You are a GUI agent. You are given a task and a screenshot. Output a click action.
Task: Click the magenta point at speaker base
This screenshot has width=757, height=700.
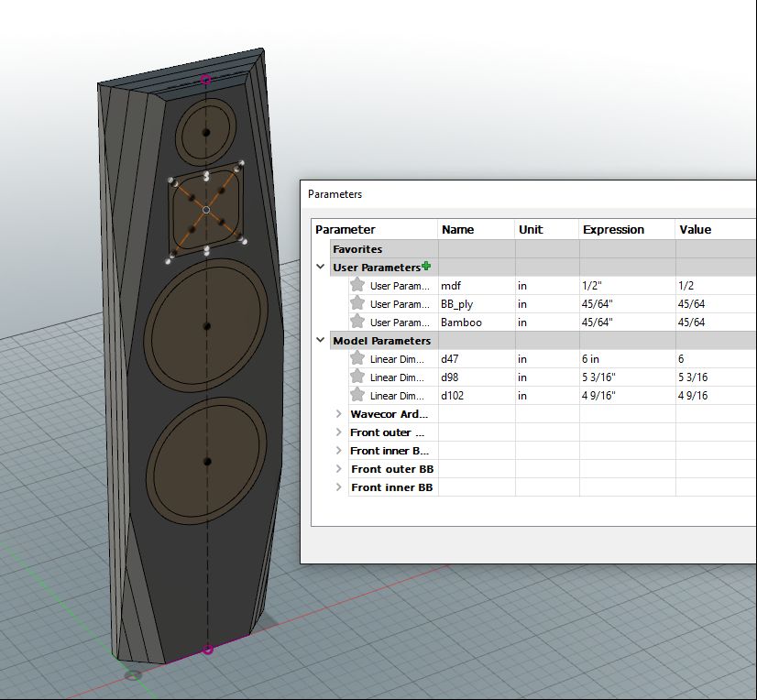[x=208, y=650]
